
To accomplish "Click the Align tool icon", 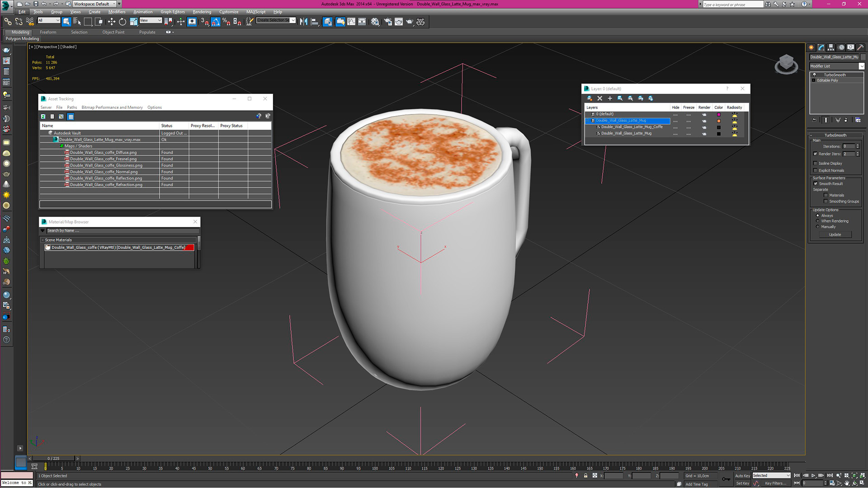I will point(315,22).
